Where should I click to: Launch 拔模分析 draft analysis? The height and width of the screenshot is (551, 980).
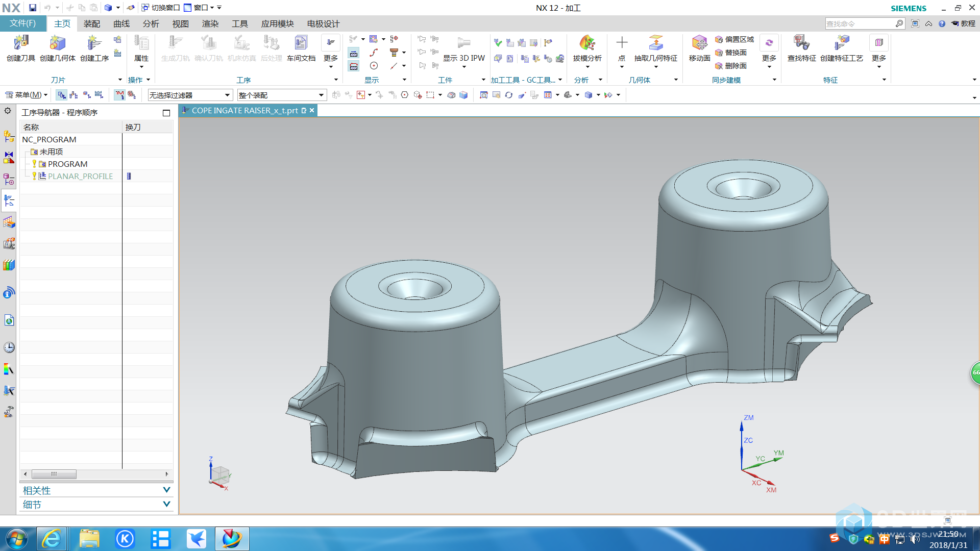(x=587, y=51)
